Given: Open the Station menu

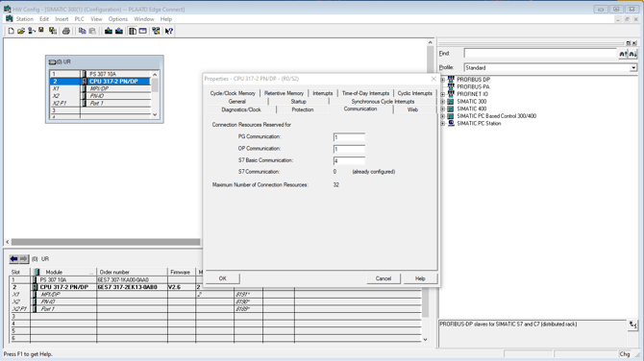Looking at the screenshot, I should 25,19.
